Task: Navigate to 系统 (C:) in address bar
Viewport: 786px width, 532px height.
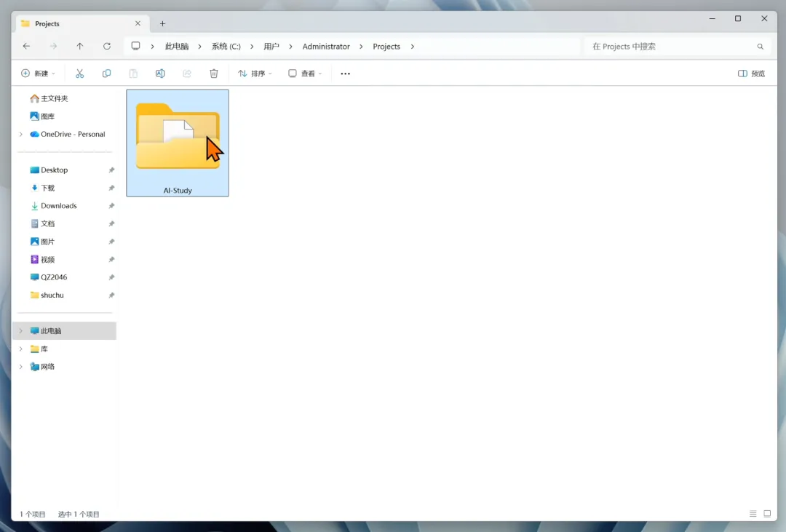Action: (x=226, y=46)
